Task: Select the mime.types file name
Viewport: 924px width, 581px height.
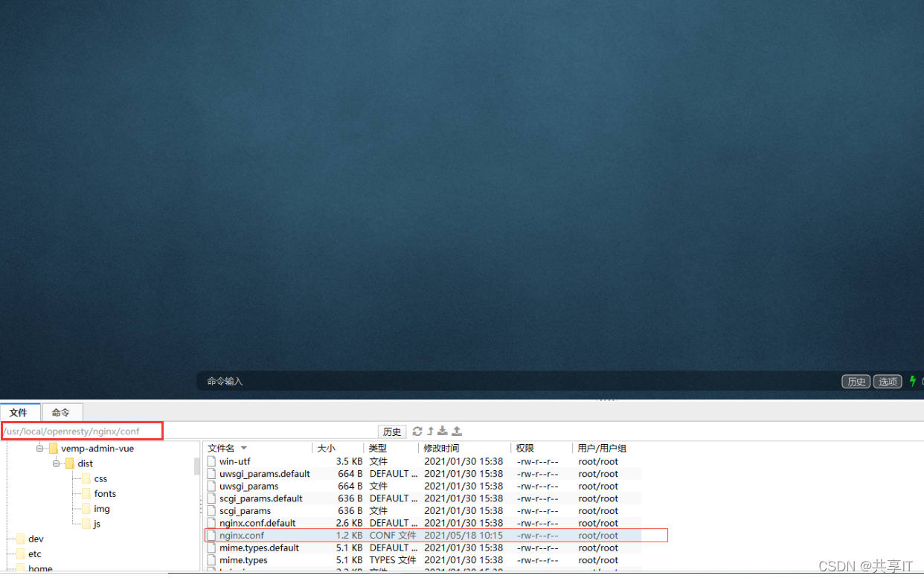Action: coord(243,560)
